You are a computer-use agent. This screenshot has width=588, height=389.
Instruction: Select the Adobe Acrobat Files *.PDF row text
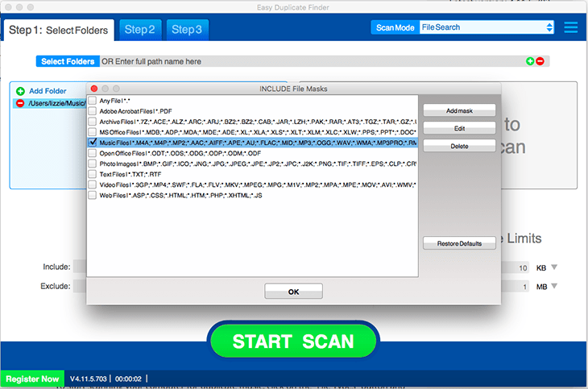pyautogui.click(x=136, y=111)
